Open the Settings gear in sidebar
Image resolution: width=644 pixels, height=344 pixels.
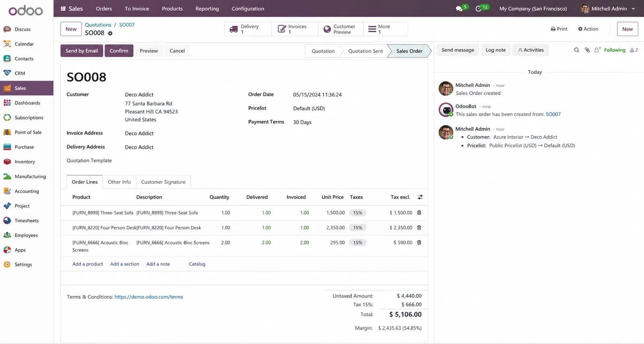point(7,265)
